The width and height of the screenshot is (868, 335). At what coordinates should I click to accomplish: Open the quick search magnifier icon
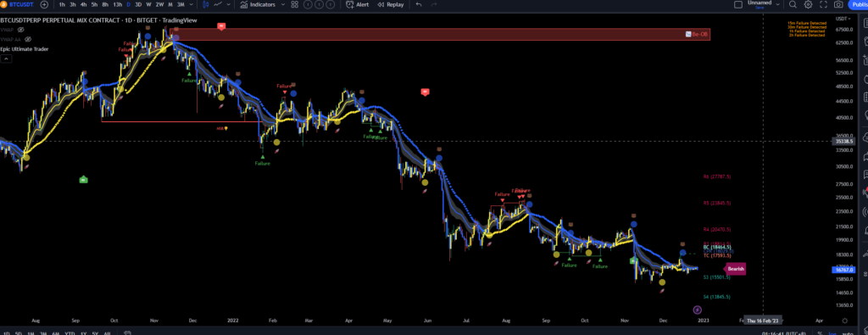point(793,4)
